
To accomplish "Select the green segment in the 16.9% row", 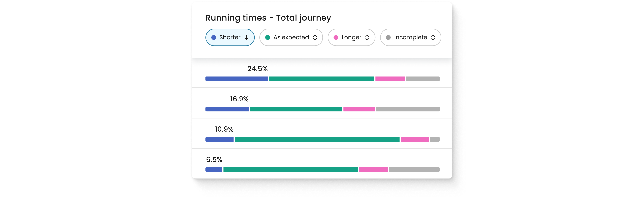I will coord(296,109).
